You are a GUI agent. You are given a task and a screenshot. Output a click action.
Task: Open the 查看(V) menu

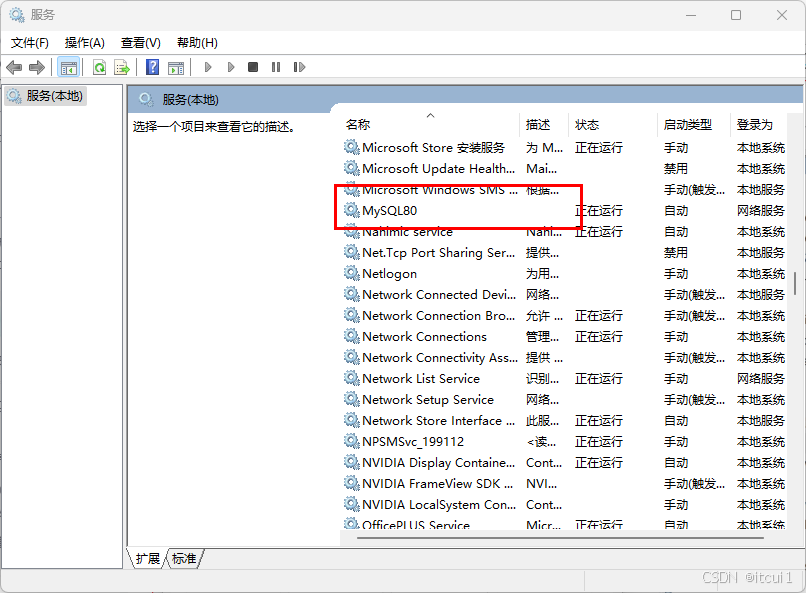(x=140, y=42)
